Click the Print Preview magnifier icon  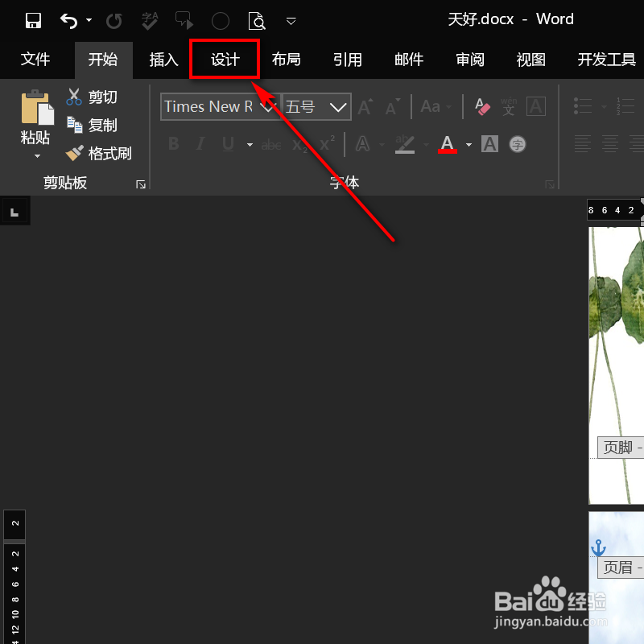(257, 21)
